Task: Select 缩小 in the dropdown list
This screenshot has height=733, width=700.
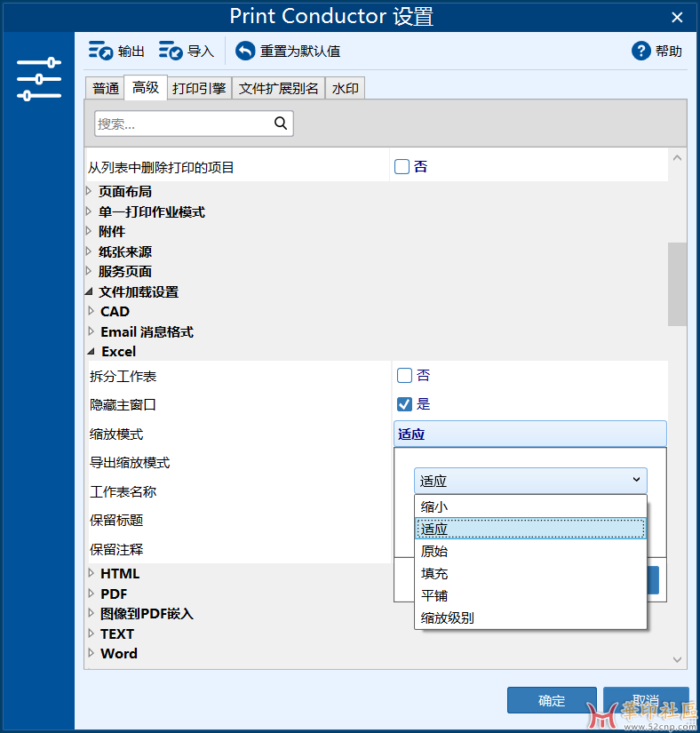Action: point(530,506)
